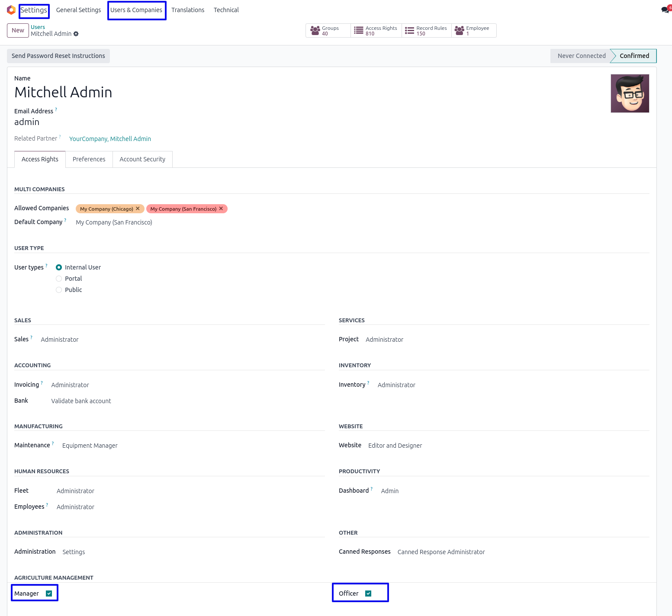The height and width of the screenshot is (616, 672).
Task: Select the Internal User radio option
Action: click(x=59, y=267)
